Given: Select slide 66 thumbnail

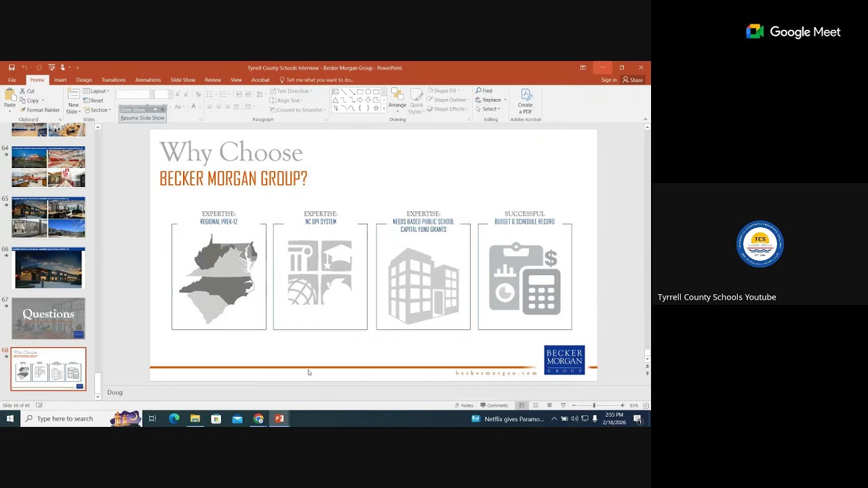Looking at the screenshot, I should coord(48,268).
